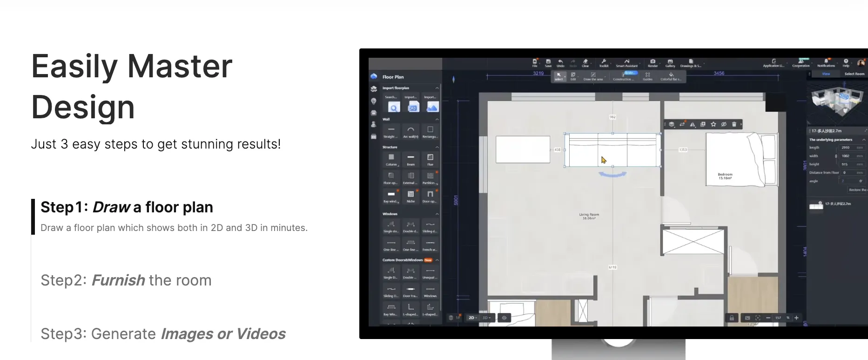Collapse the Windows section
Image resolution: width=868 pixels, height=360 pixels.
pos(437,214)
